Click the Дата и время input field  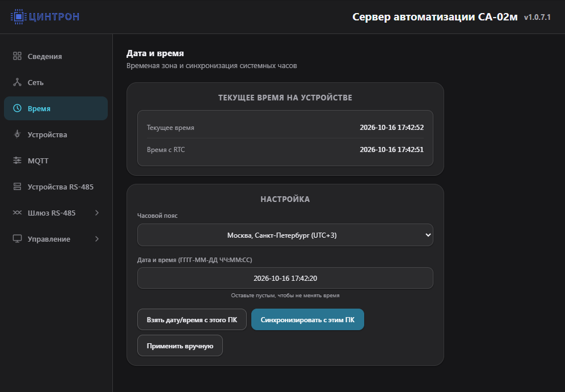coord(285,278)
